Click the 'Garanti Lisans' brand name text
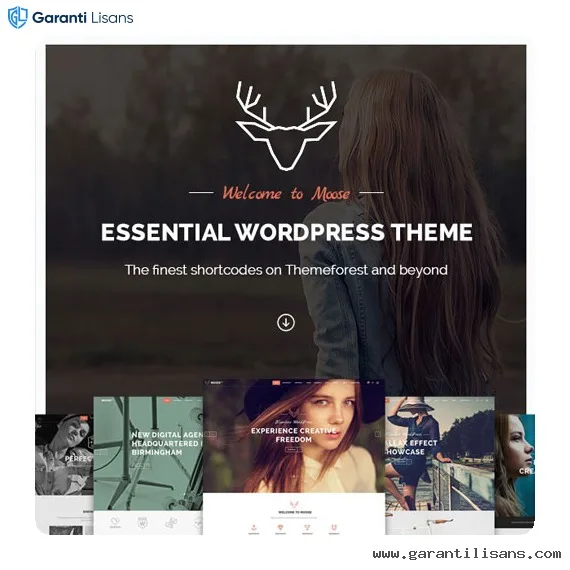 [x=83, y=17]
